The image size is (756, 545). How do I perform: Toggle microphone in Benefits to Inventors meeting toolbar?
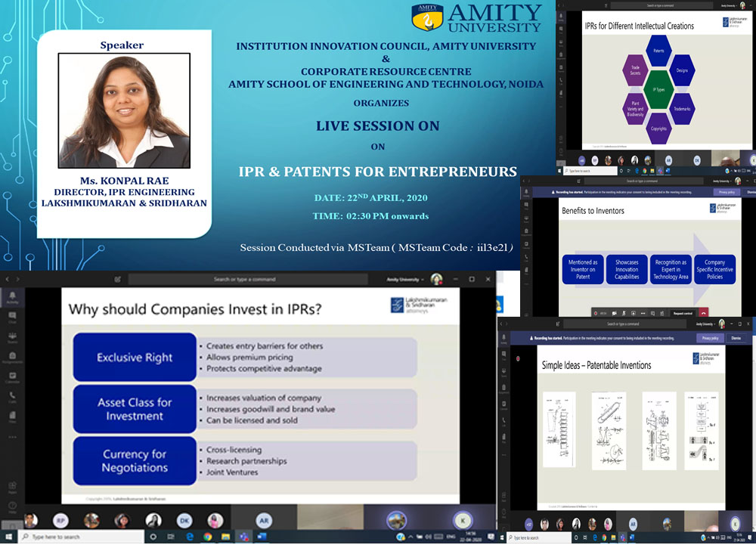tap(624, 313)
